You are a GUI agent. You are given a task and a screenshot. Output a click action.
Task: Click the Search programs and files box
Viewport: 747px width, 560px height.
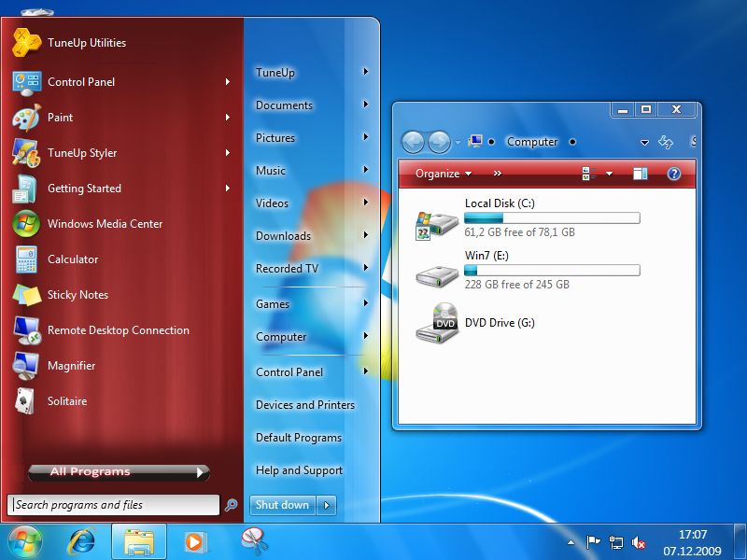(x=114, y=505)
